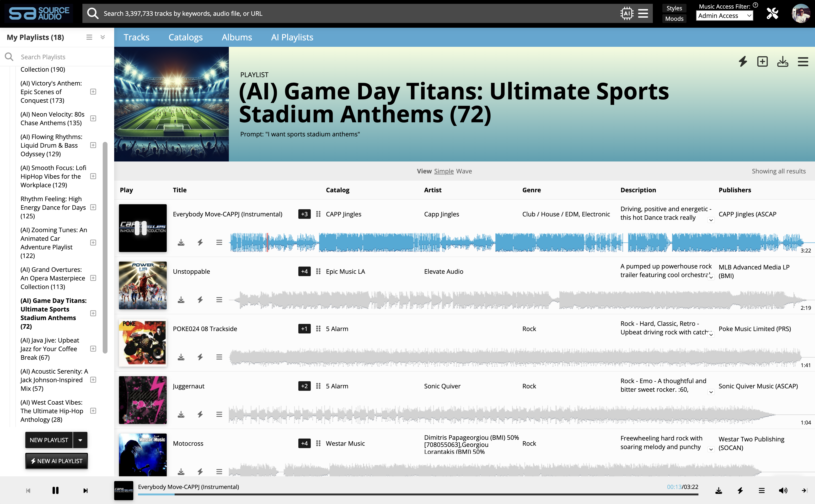Expand Victory's Anthem playlist plus box
The width and height of the screenshot is (815, 504).
(93, 92)
